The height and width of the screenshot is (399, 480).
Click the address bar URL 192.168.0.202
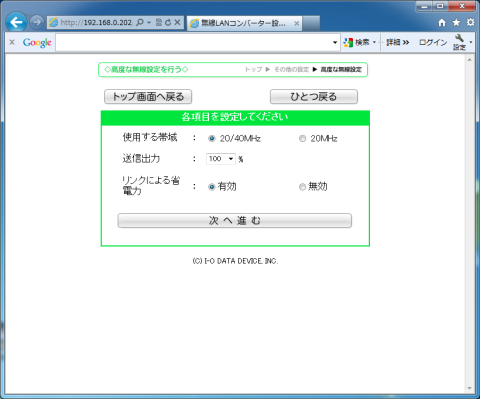pyautogui.click(x=96, y=22)
